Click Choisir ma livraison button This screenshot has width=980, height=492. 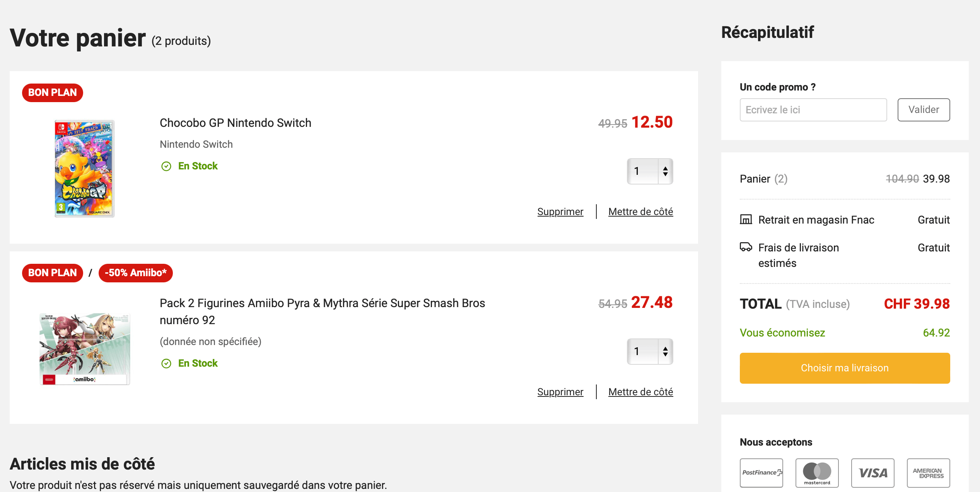845,368
